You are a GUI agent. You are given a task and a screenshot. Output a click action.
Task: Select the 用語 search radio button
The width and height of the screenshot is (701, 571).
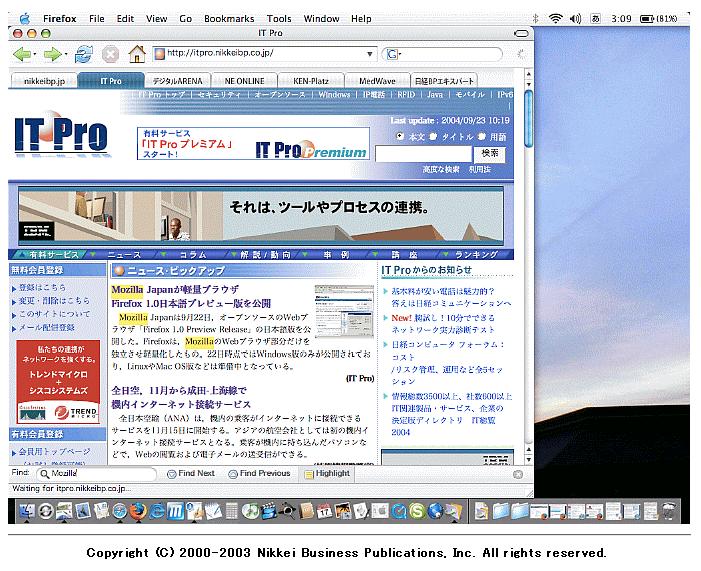pos(481,136)
